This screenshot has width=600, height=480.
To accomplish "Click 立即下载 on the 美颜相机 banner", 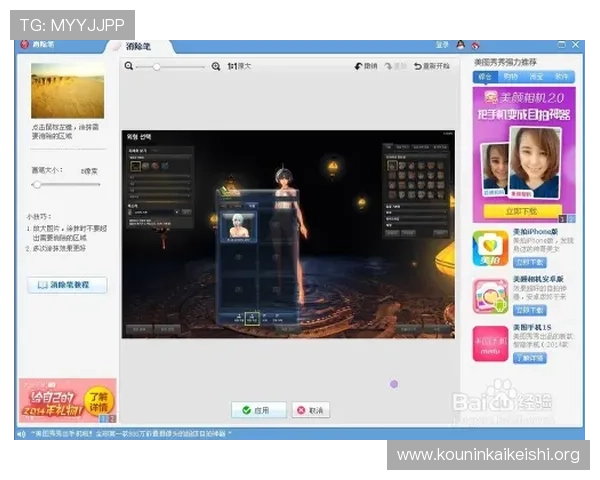I will pos(518,211).
